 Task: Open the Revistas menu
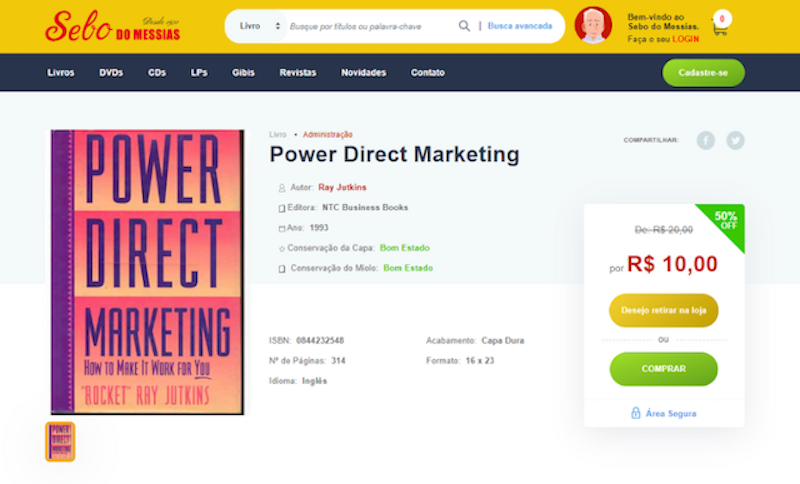[297, 73]
